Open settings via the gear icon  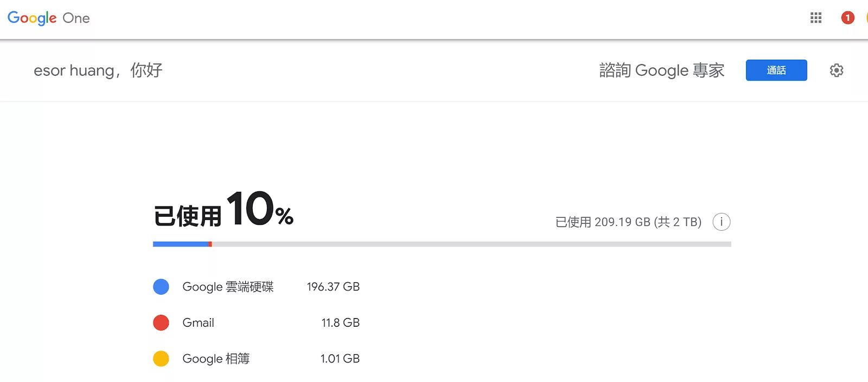[x=837, y=70]
